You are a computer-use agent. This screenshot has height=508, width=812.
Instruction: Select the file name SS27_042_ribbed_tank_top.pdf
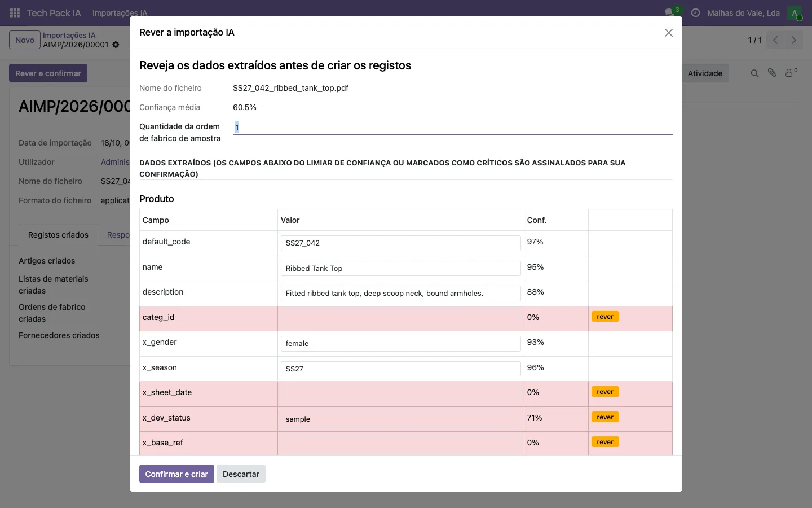(290, 88)
